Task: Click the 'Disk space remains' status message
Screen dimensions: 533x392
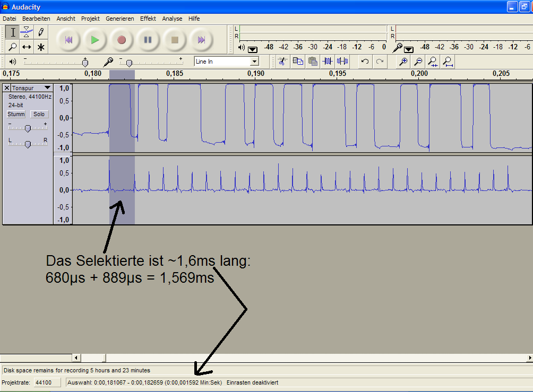Action: (77, 370)
